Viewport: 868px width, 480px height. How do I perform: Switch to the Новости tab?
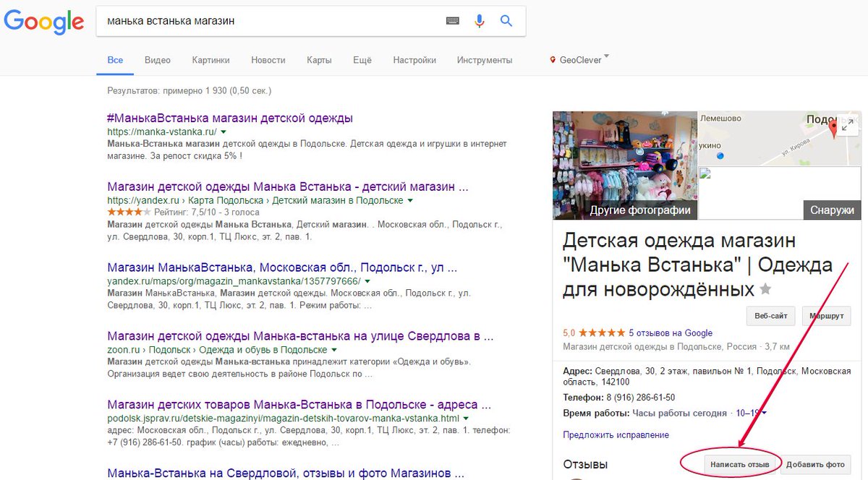pos(268,61)
